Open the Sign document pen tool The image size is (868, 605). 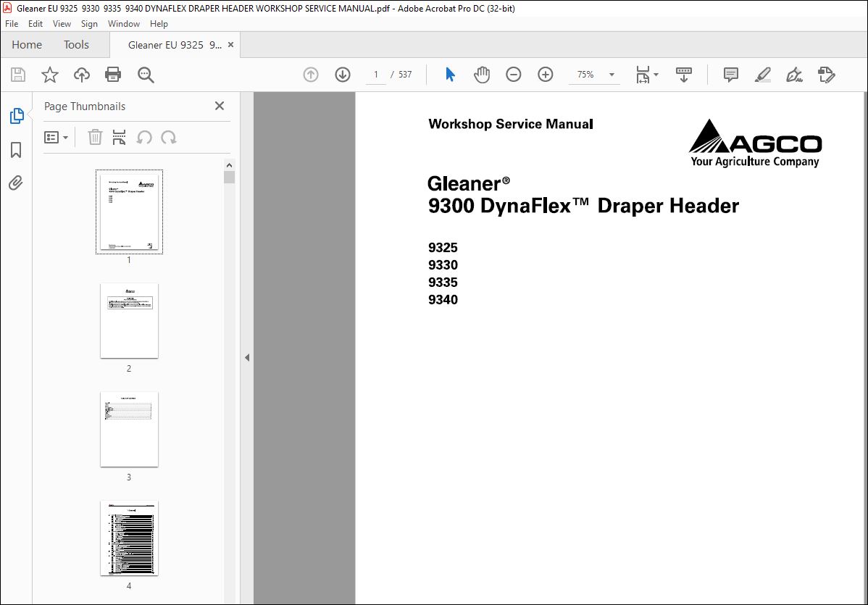coord(794,75)
